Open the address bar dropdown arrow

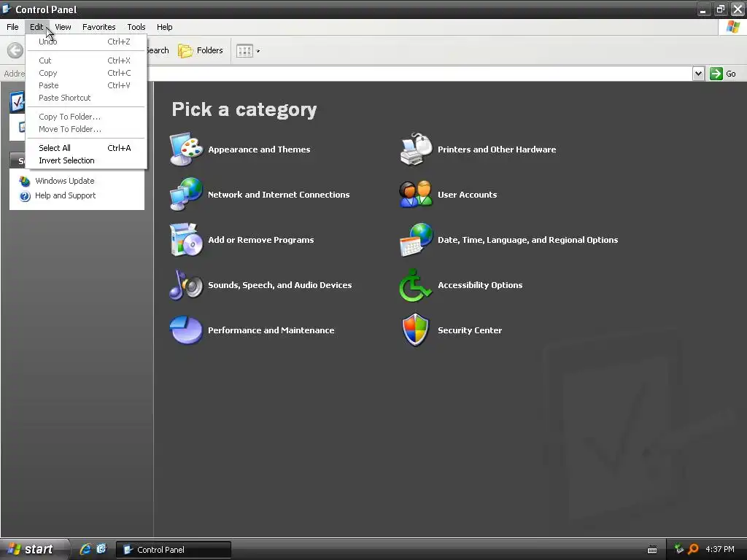tap(698, 74)
